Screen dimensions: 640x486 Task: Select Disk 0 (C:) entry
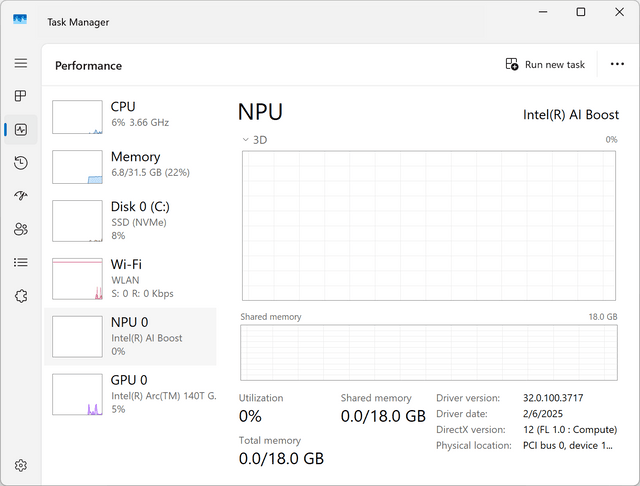coord(130,221)
